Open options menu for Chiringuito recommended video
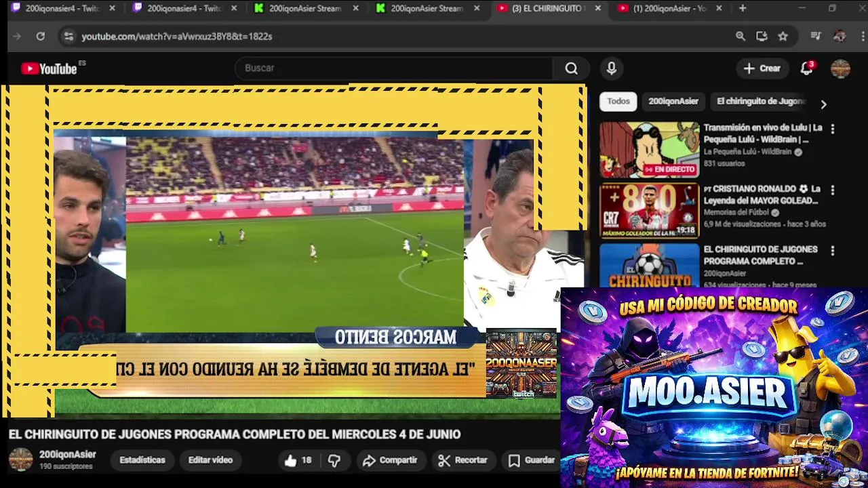The image size is (868, 488). [x=833, y=251]
